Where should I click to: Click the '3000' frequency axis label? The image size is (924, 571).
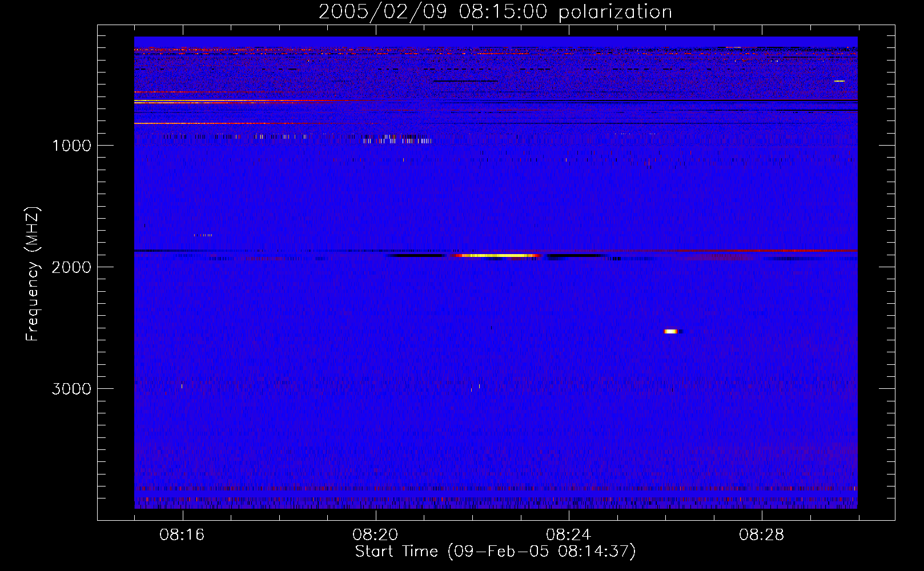pos(71,389)
